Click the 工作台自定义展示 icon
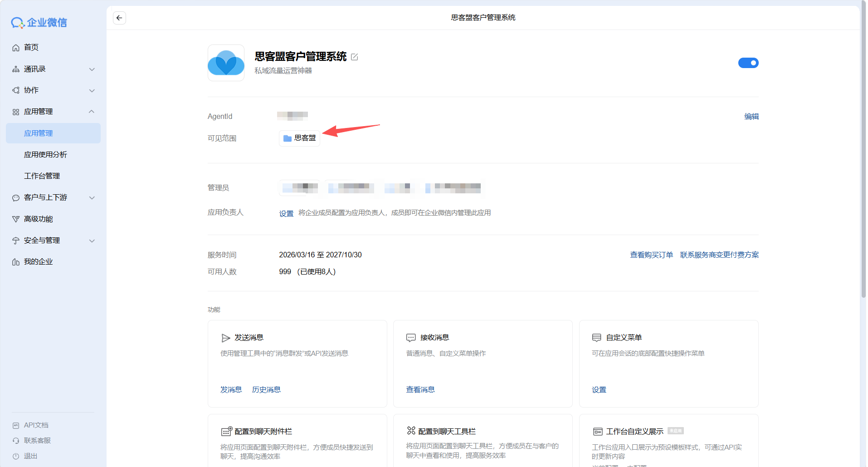Viewport: 868px width, 467px height. [x=598, y=432]
